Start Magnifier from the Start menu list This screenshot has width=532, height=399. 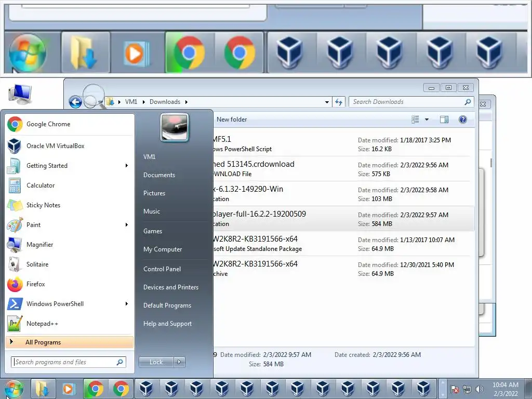70,245
